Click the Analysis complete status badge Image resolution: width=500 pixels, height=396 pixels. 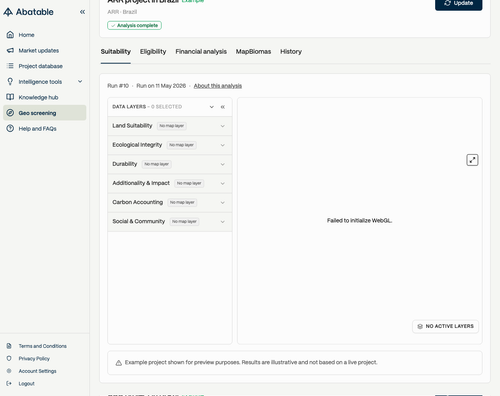(x=134, y=25)
